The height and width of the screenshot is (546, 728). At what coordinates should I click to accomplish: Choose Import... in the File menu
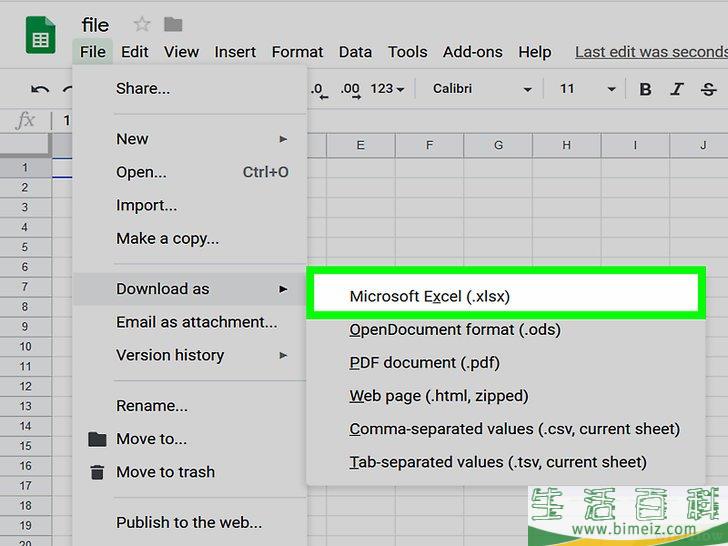click(189, 205)
